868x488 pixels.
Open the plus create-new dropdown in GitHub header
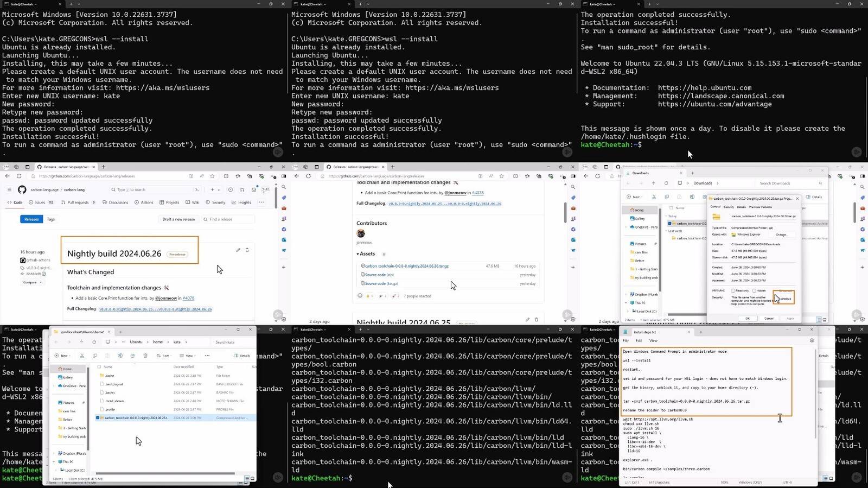[x=215, y=189]
